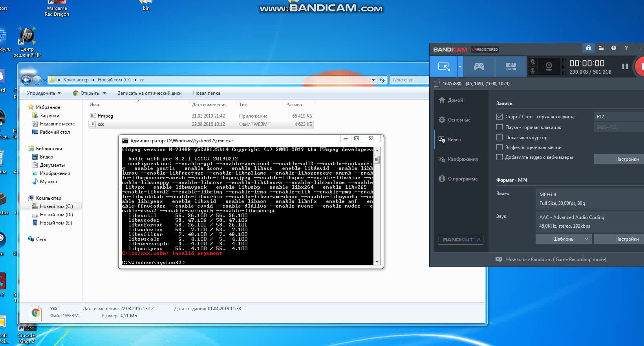Image resolution: width=644 pixels, height=346 pixels.
Task: Open the Шаблоны dropdown
Action: click(x=563, y=239)
